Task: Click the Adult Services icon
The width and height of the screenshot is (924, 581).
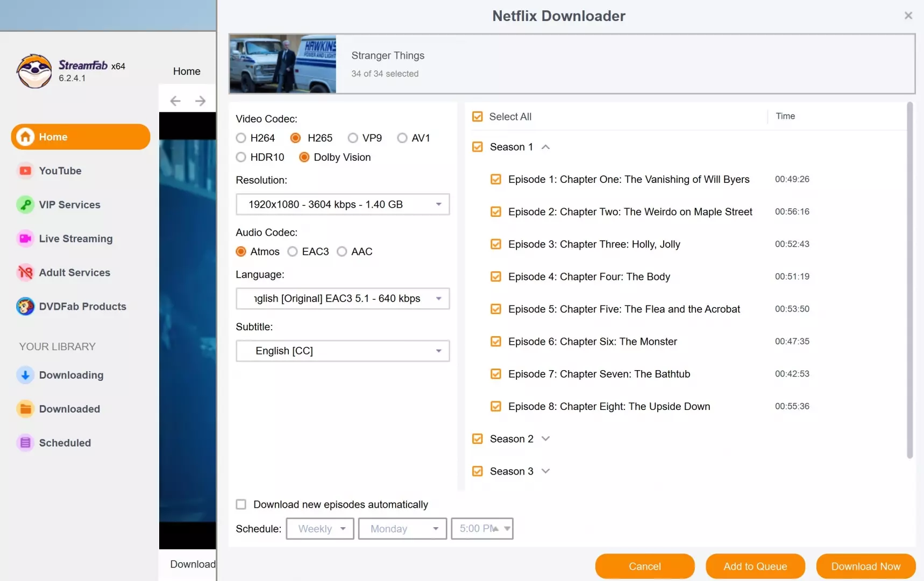Action: coord(25,272)
